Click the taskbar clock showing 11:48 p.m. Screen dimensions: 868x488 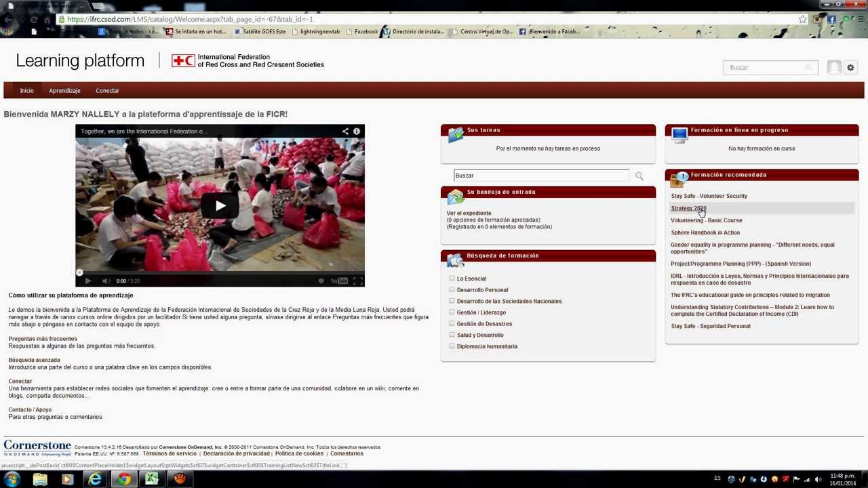[x=843, y=479]
